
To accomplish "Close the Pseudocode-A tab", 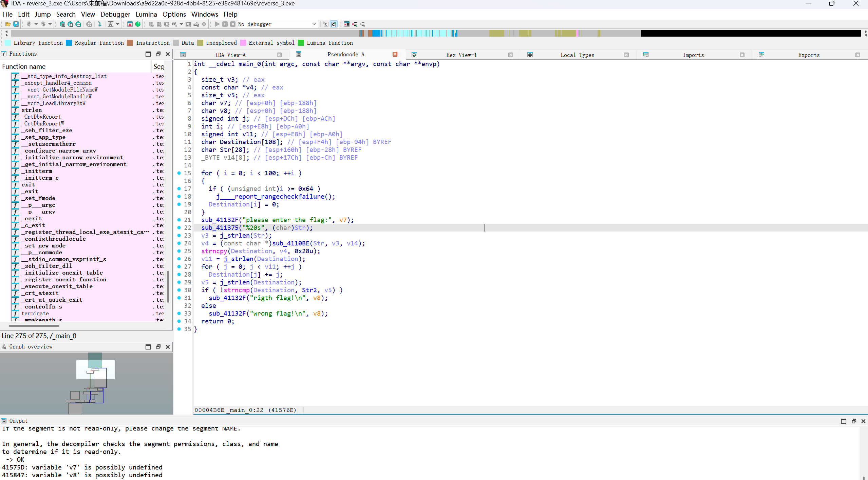I will (x=395, y=55).
